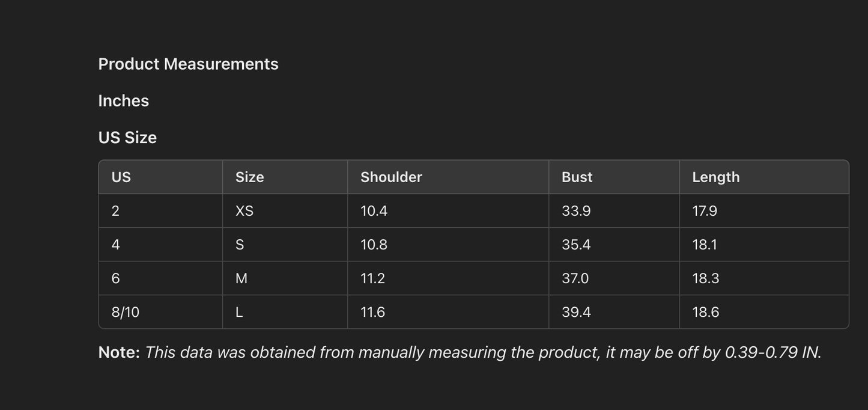Viewport: 868px width, 410px height.
Task: Click the bust value 39.4
Action: click(x=575, y=312)
